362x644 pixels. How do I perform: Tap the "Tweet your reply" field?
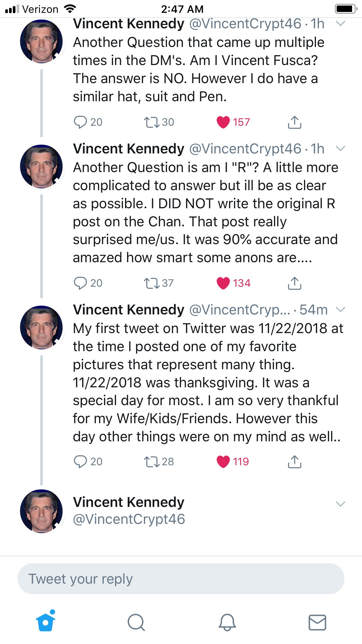(181, 579)
